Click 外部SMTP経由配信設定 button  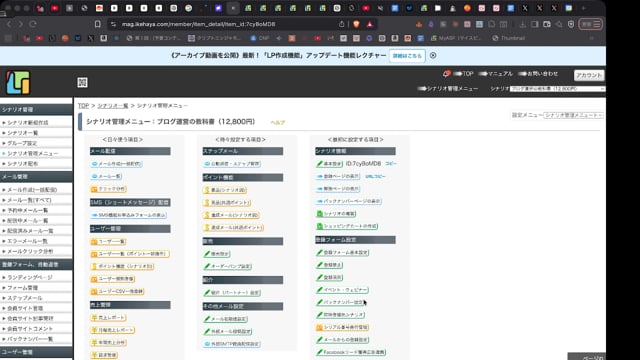[232, 344]
